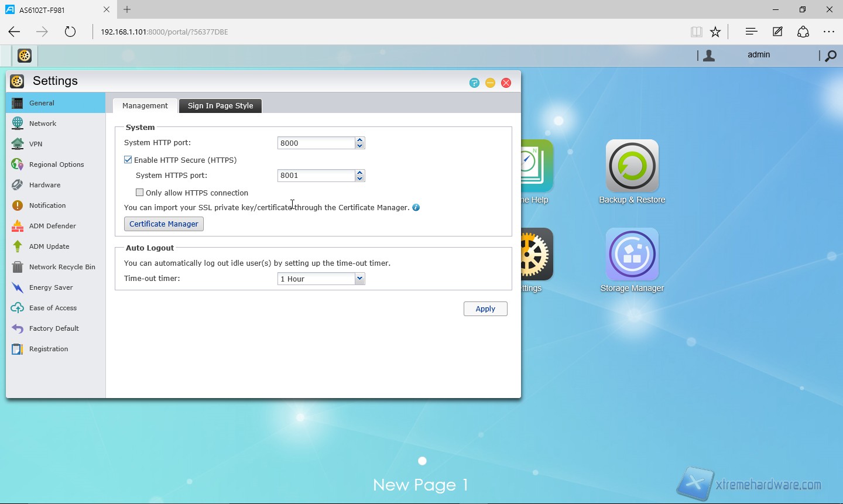Select Network Recycle Bin settings
843x504 pixels.
click(x=61, y=267)
